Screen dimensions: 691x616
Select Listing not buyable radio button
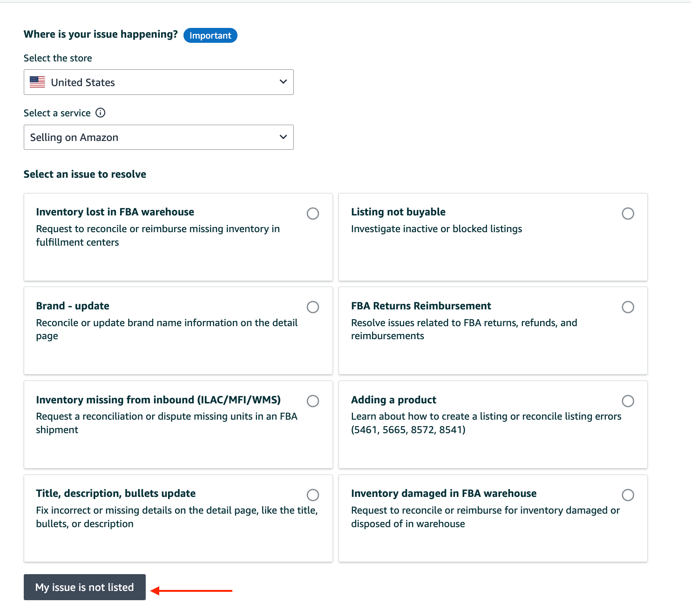(x=628, y=214)
